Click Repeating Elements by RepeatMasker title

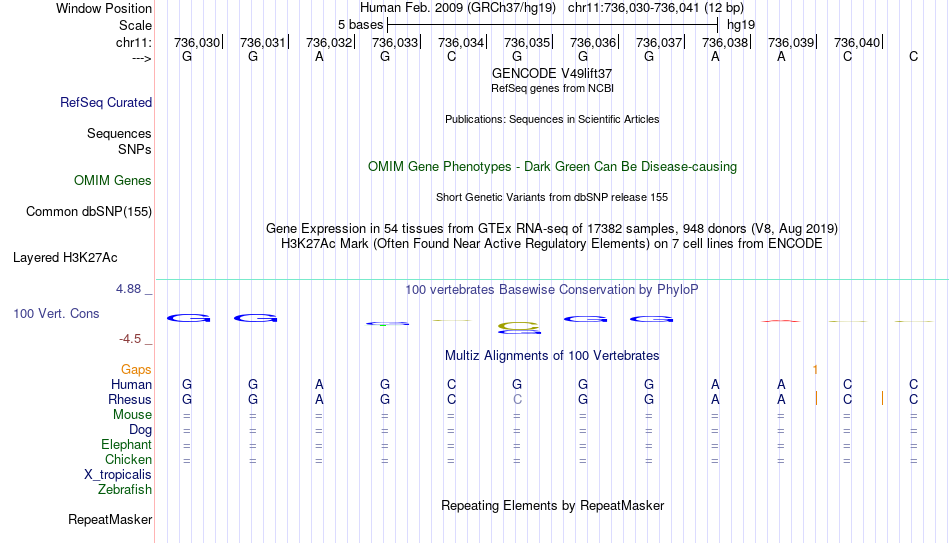552,505
